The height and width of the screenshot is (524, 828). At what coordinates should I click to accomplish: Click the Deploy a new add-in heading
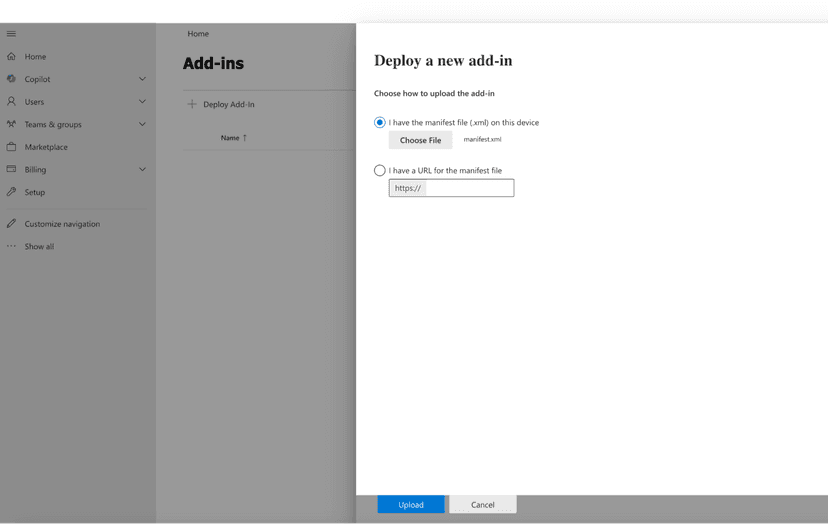tap(443, 61)
